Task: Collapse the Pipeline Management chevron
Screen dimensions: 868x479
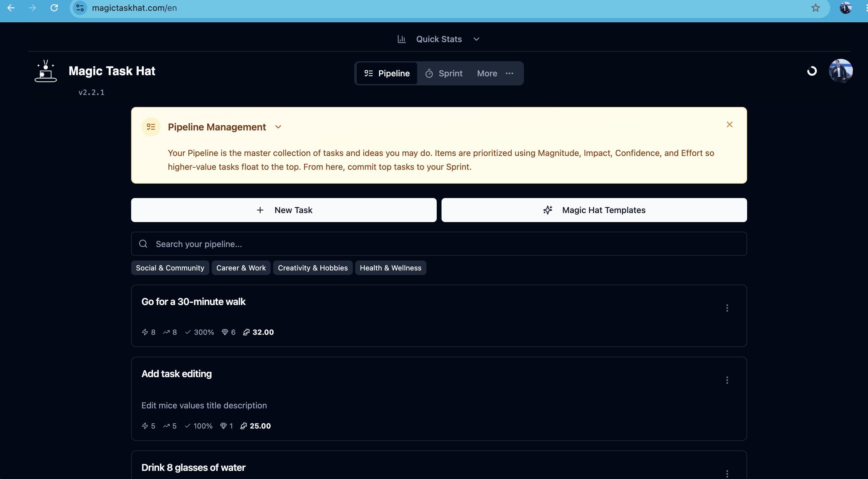Action: (278, 127)
